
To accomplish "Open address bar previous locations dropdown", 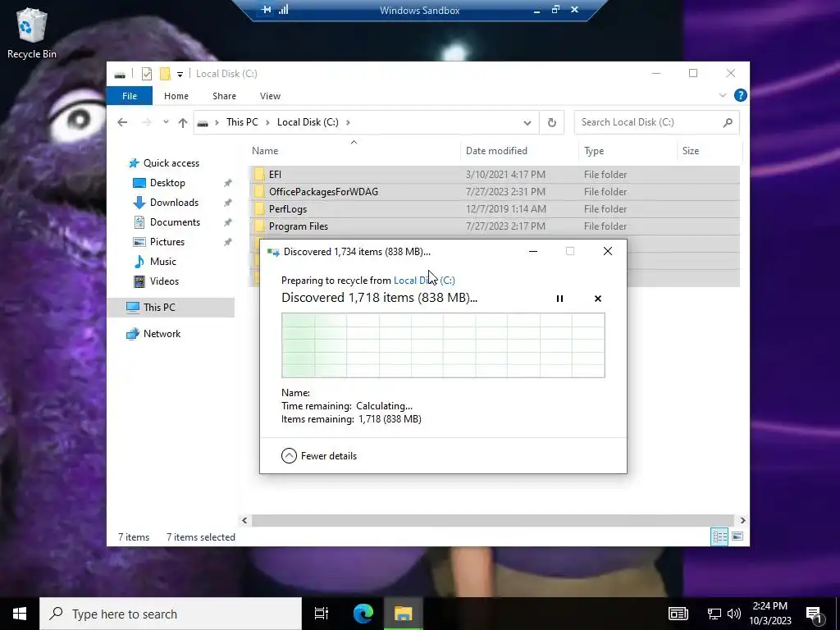I will point(527,123).
